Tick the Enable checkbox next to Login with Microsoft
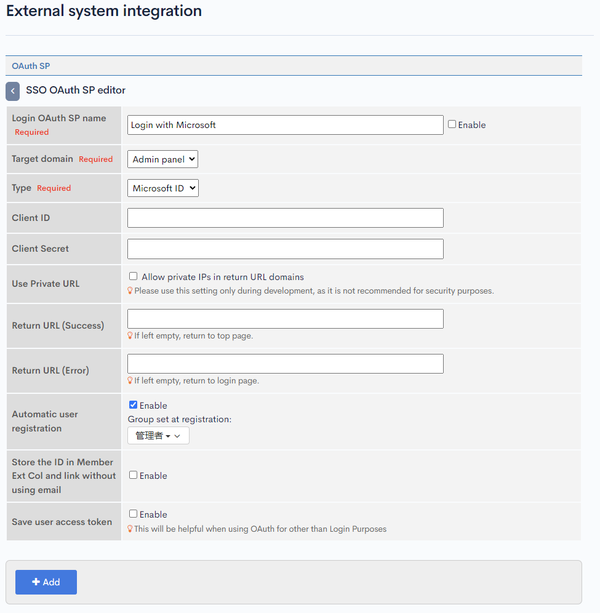Viewport: 600px width, 613px height. coord(452,124)
